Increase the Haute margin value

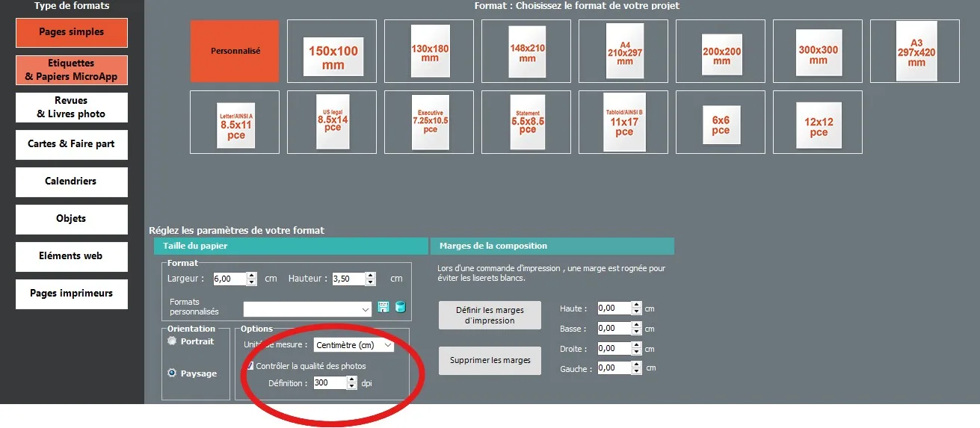tap(636, 305)
